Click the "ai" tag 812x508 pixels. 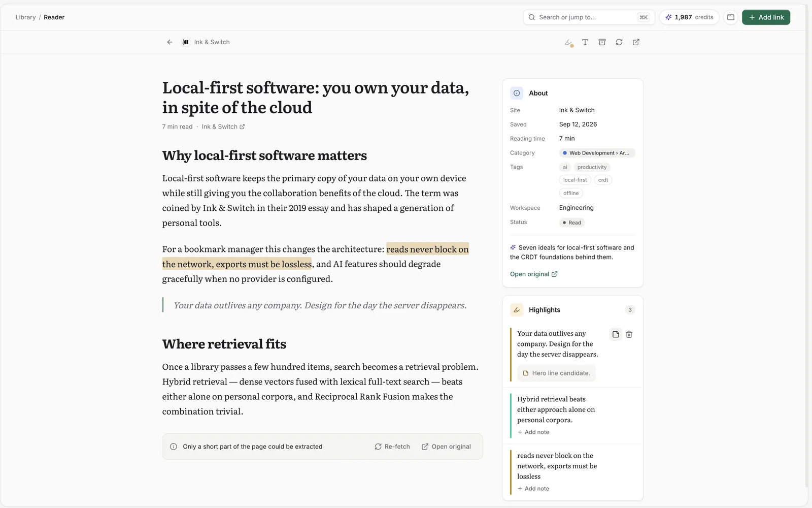tap(565, 167)
